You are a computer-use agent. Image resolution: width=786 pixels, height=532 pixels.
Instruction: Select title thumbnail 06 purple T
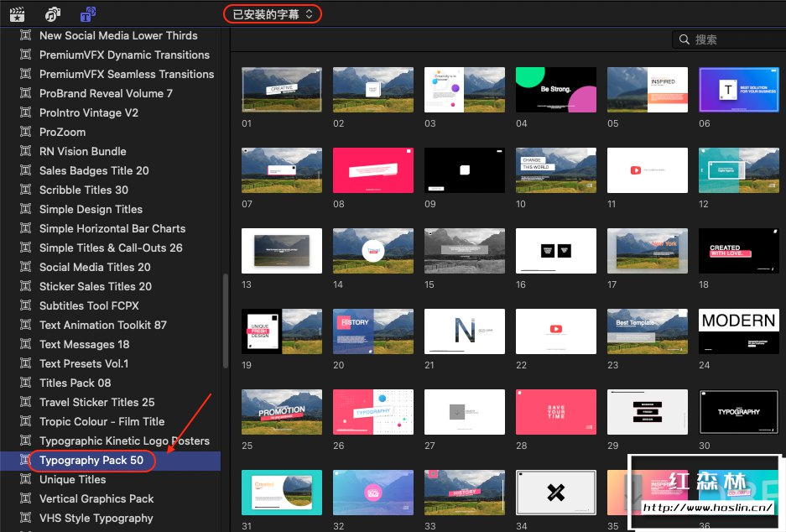click(739, 90)
